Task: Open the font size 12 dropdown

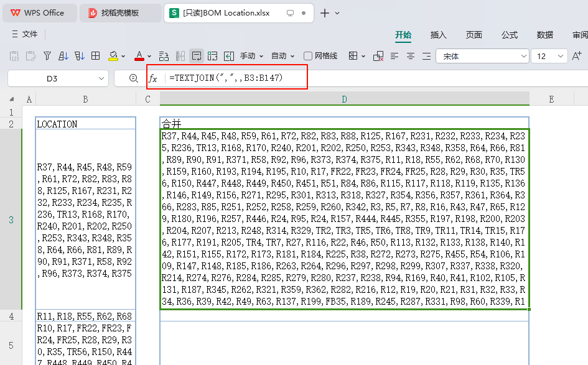Action: (560, 56)
